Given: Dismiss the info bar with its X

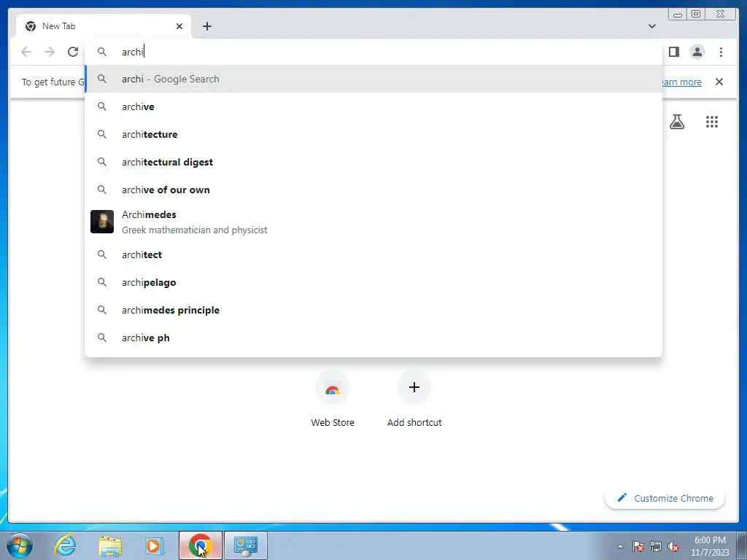Looking at the screenshot, I should (719, 82).
